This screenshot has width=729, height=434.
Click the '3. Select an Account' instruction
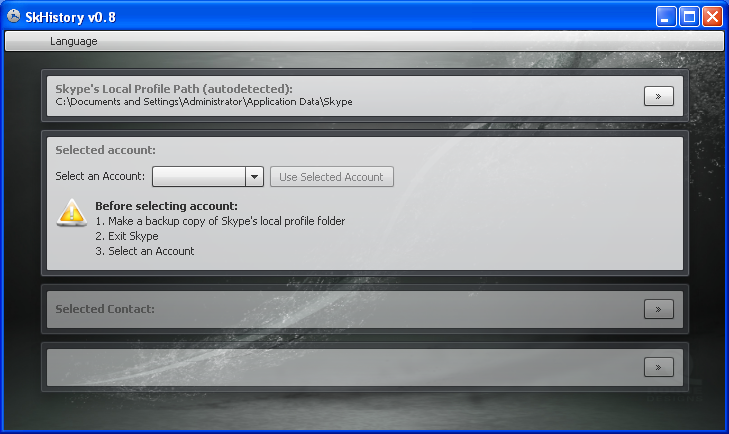coord(145,251)
